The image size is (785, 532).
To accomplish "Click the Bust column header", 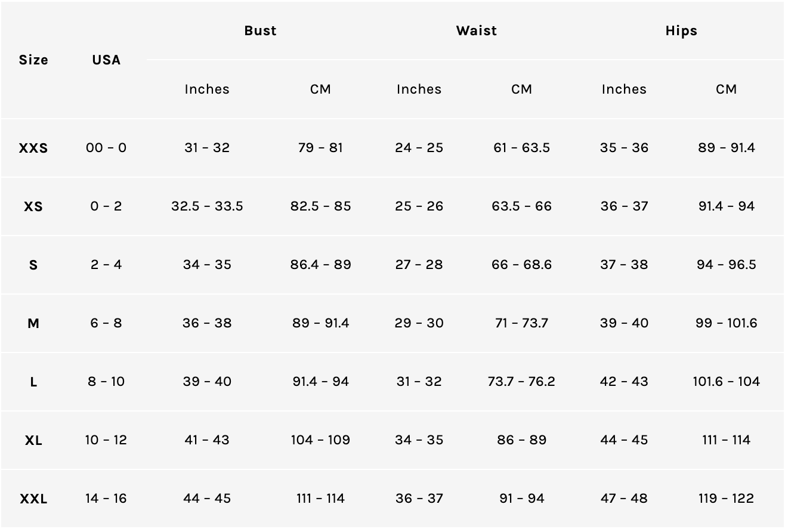I will tap(260, 31).
